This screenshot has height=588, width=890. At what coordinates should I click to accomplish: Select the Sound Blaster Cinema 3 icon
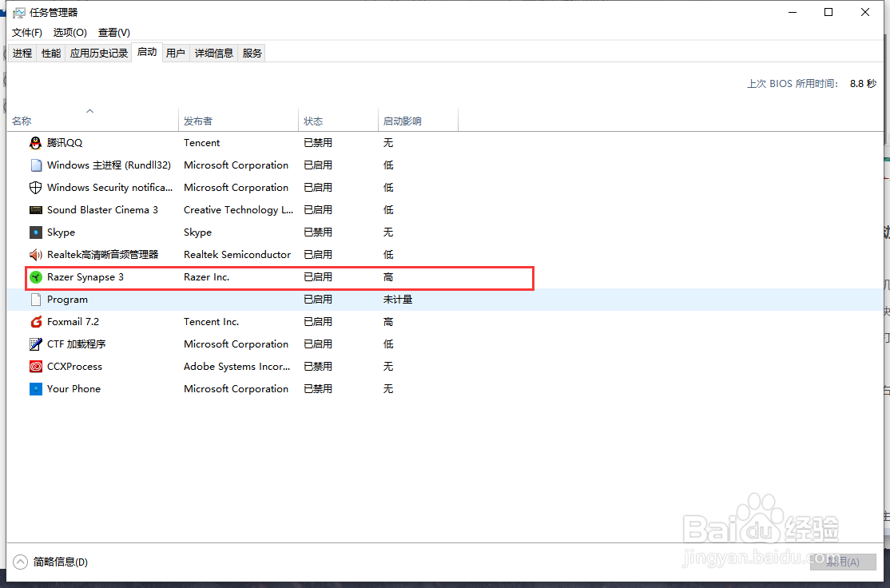[x=35, y=209]
